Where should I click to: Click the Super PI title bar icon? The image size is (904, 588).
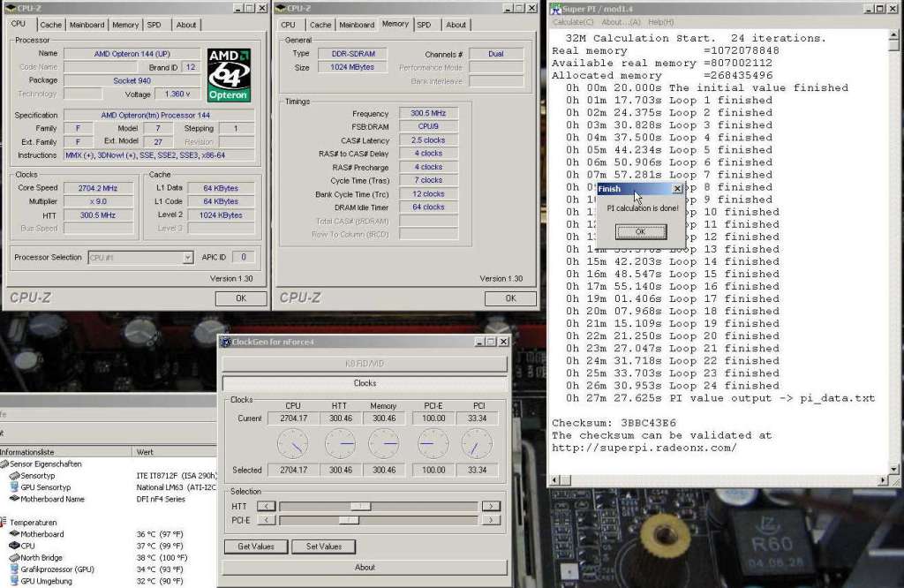[556, 9]
